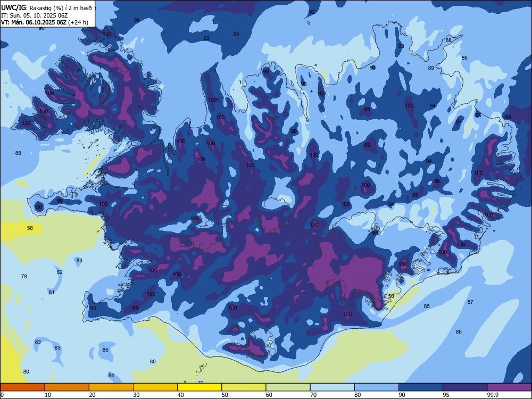Image resolution: width=532 pixels, height=399 pixels.
Task: Click the medium blue 90–95 legend swatch
Action: click(421, 387)
